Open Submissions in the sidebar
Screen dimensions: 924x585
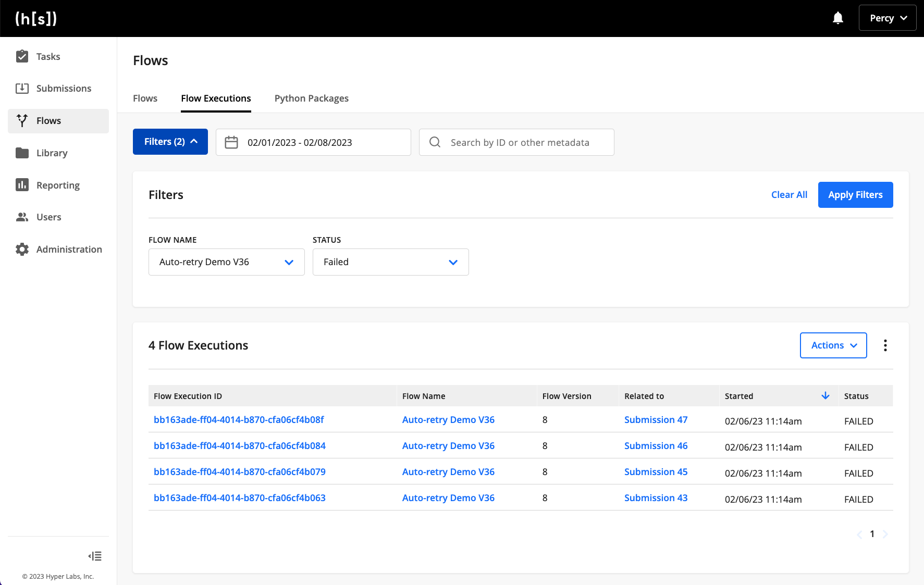tap(58, 89)
